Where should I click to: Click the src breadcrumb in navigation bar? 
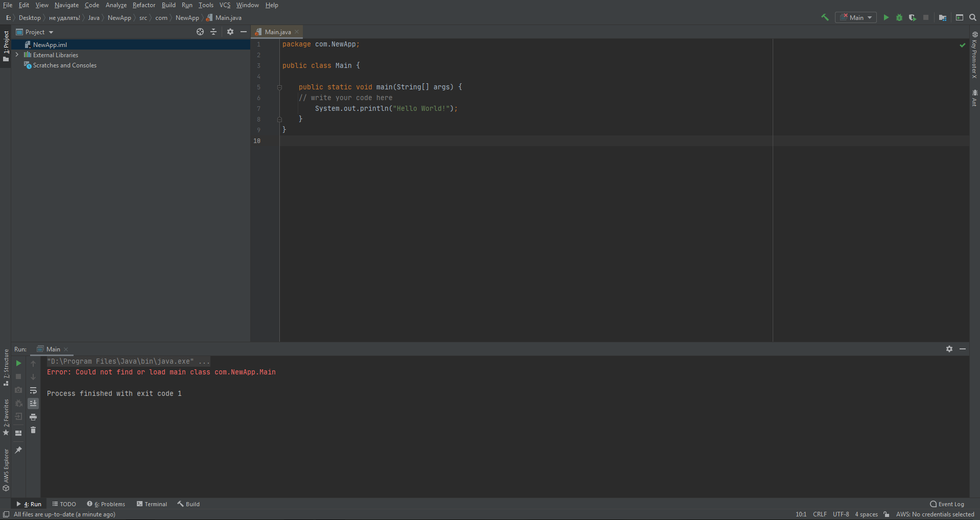(x=143, y=18)
